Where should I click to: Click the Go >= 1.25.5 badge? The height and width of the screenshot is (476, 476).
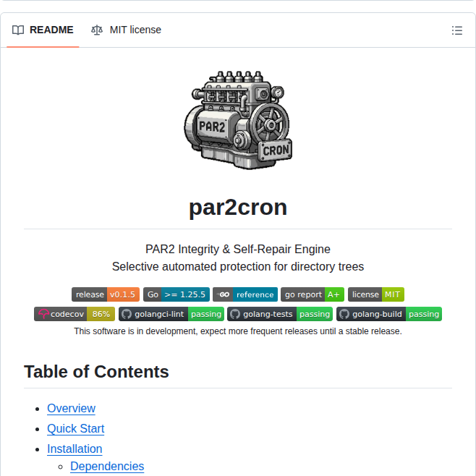(177, 294)
